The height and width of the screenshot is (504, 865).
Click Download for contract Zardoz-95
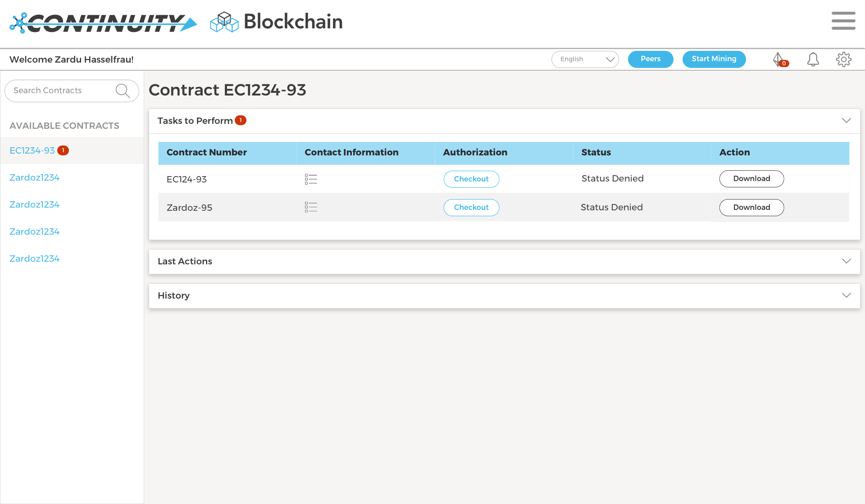[x=751, y=208]
